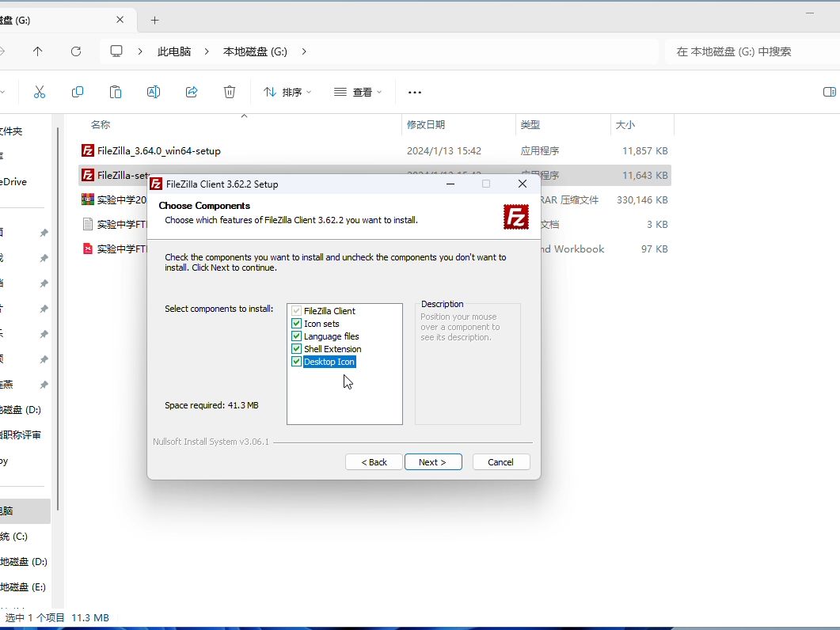This screenshot has width=840, height=630.
Task: Open the 排序 sort dropdown
Action: pyautogui.click(x=287, y=92)
